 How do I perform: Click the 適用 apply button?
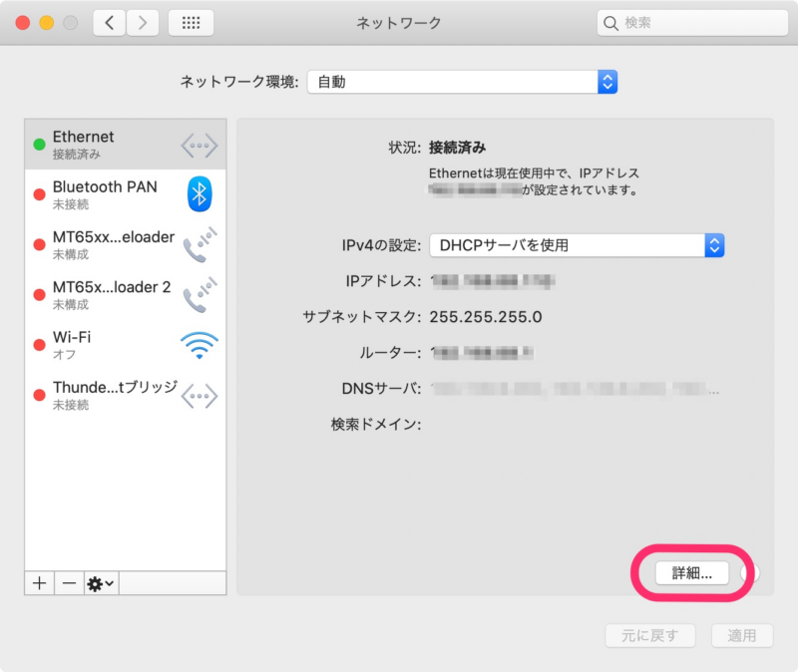coord(741,635)
